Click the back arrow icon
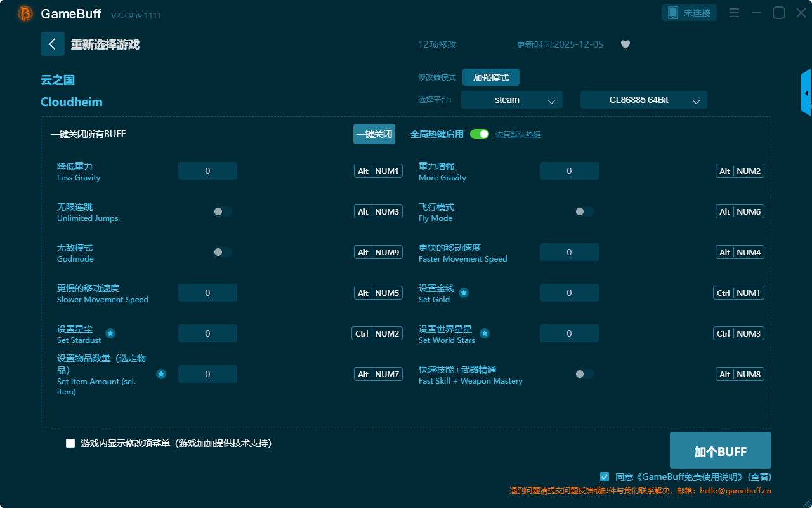The height and width of the screenshot is (508, 812). click(53, 44)
